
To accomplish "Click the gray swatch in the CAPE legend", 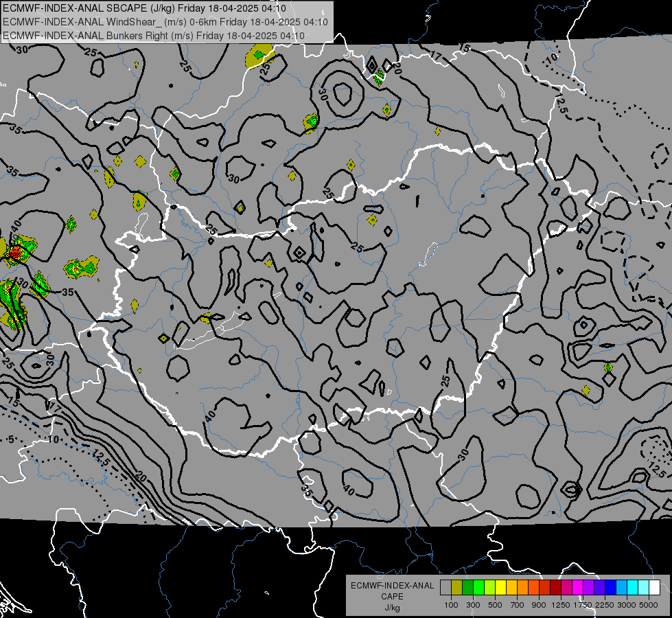I will point(445,587).
